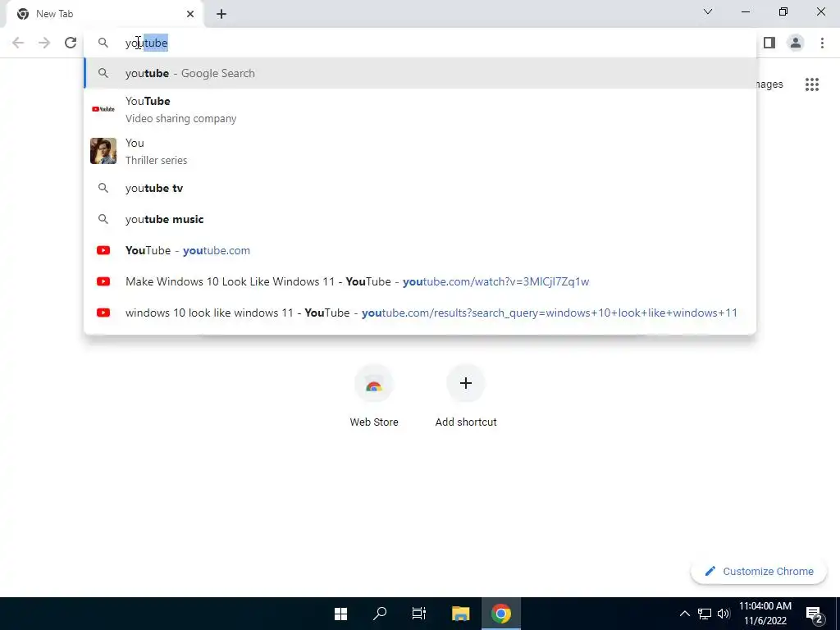Select 'youtube - Google Search' suggestion
Image resolution: width=840 pixels, height=630 pixels.
420,73
